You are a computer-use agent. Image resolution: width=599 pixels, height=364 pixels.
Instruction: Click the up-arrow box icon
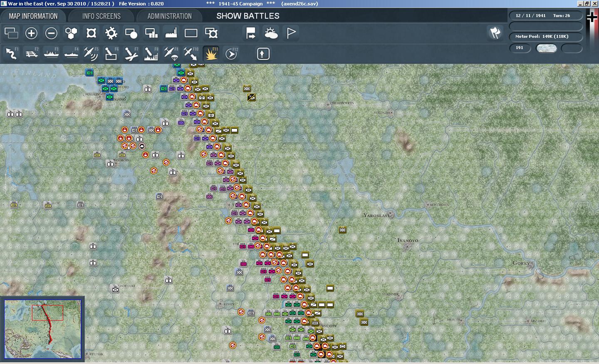263,54
